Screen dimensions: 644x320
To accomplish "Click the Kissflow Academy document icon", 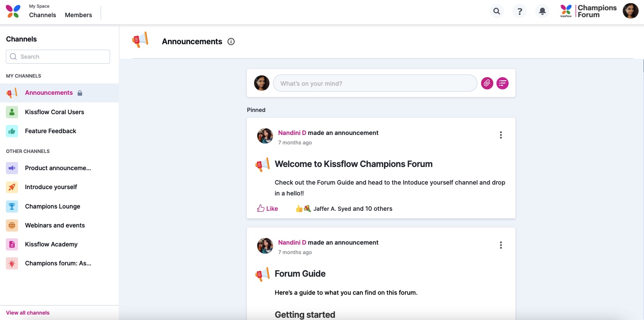I will pyautogui.click(x=12, y=244).
